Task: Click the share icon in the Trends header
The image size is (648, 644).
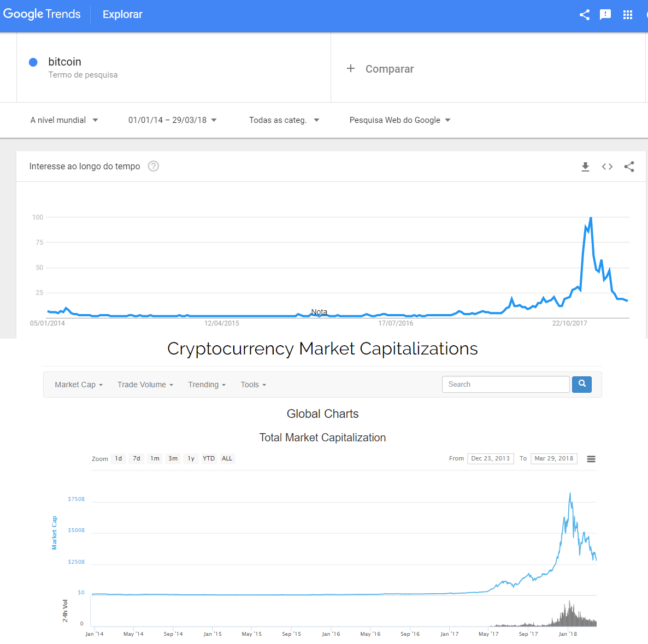Action: [x=584, y=15]
